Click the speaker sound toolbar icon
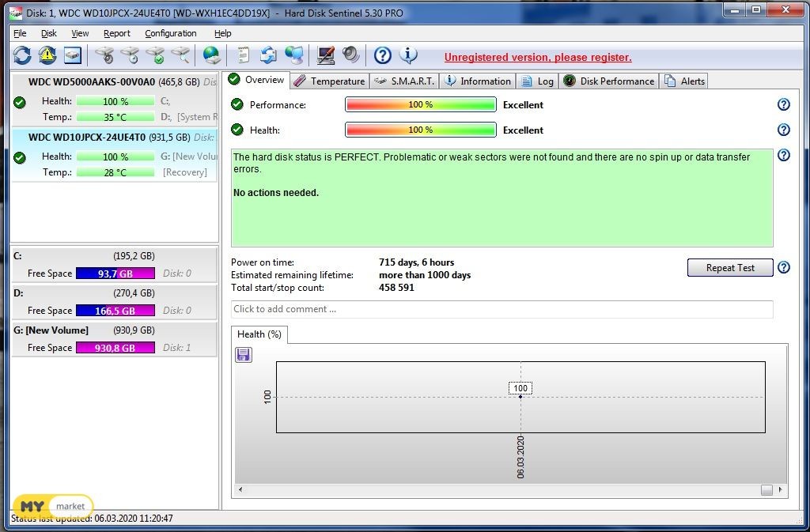 (x=350, y=55)
